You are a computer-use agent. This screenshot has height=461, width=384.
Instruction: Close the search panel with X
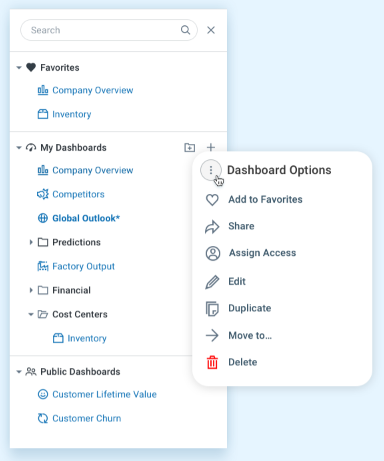pos(211,30)
